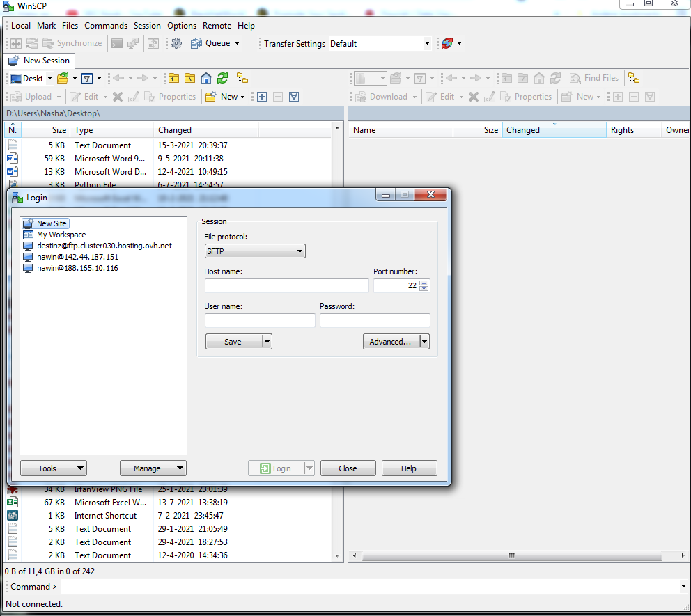Open the Session menu
The height and width of the screenshot is (616, 691).
pos(147,26)
